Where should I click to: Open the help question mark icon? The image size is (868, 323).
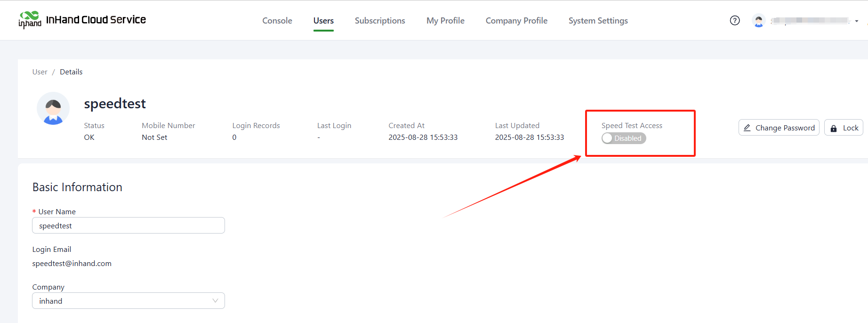pos(734,20)
